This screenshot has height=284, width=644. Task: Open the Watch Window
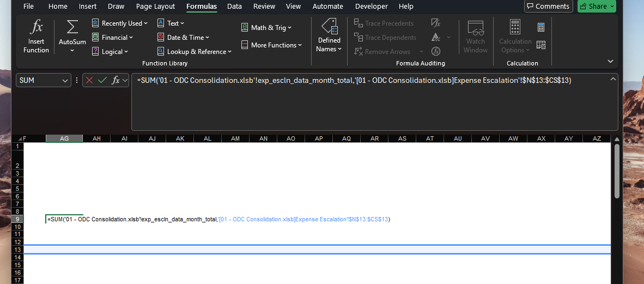coord(476,37)
